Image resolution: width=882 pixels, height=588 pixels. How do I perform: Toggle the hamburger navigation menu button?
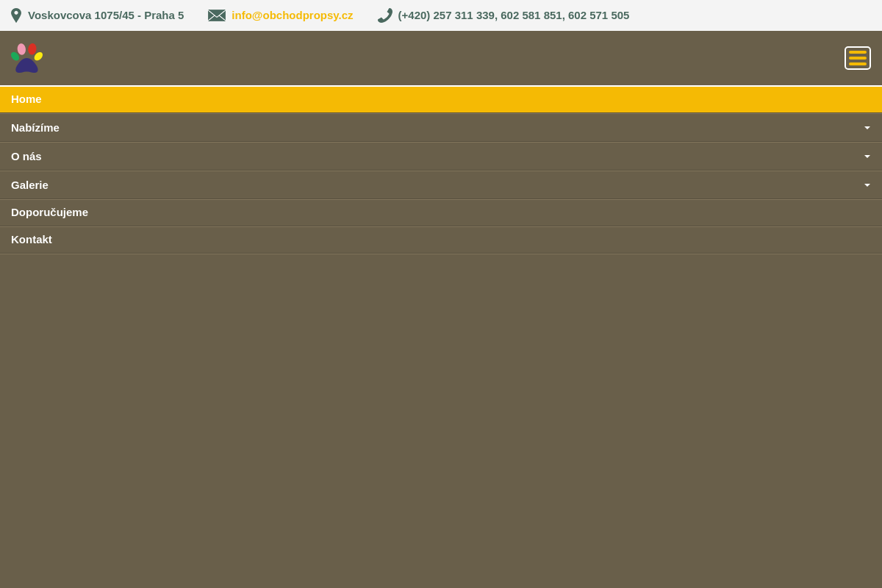pyautogui.click(x=857, y=58)
